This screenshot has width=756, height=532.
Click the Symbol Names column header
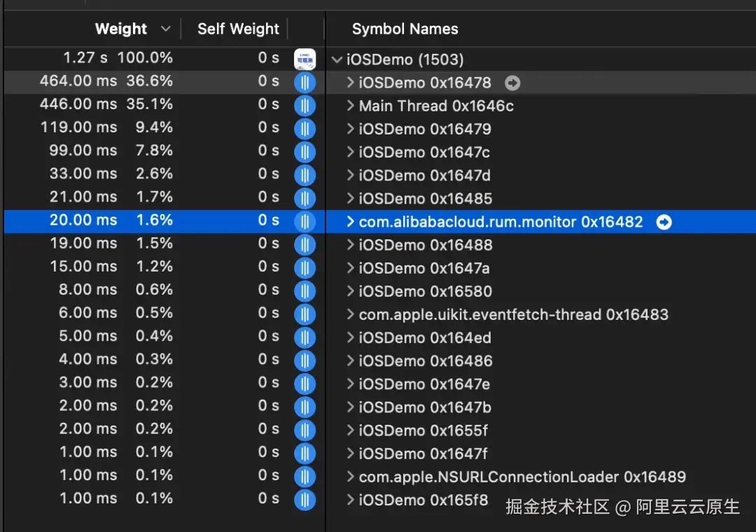405,29
